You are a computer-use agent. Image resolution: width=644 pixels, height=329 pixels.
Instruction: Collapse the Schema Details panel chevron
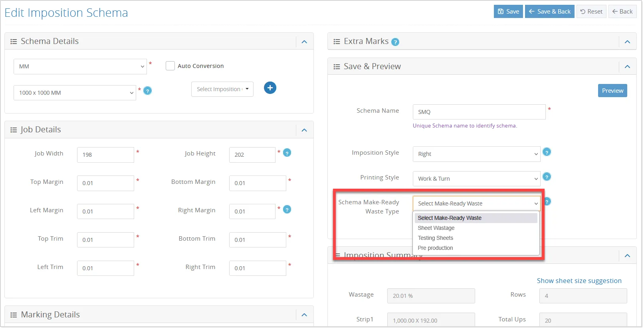point(304,42)
